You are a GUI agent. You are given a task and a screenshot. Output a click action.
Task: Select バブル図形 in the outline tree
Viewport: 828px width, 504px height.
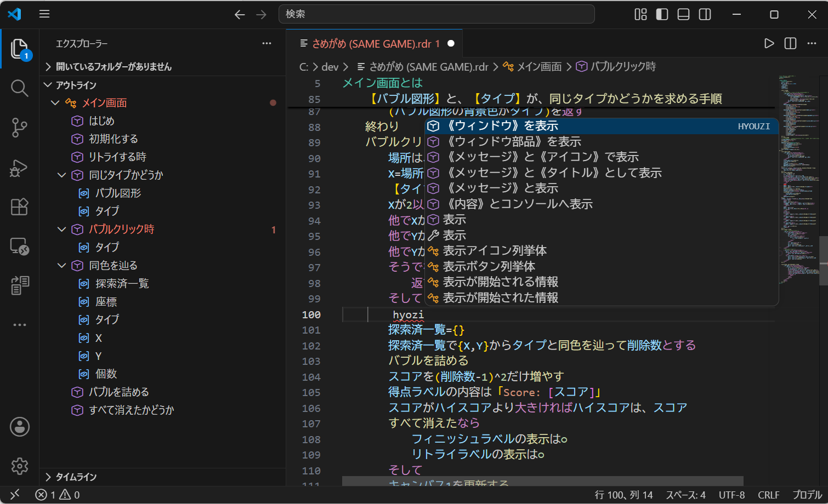[x=163, y=193]
